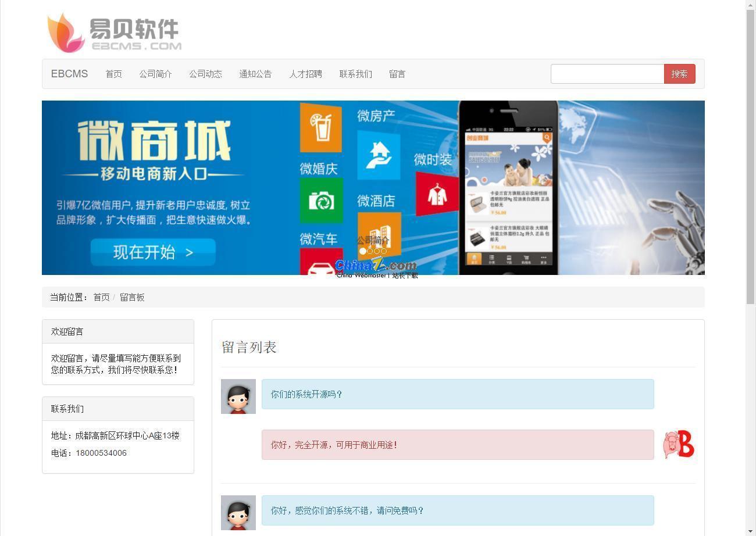Screen dimensions: 756x536
Task: Click the 首页 breadcrumb link
Action: (101, 297)
